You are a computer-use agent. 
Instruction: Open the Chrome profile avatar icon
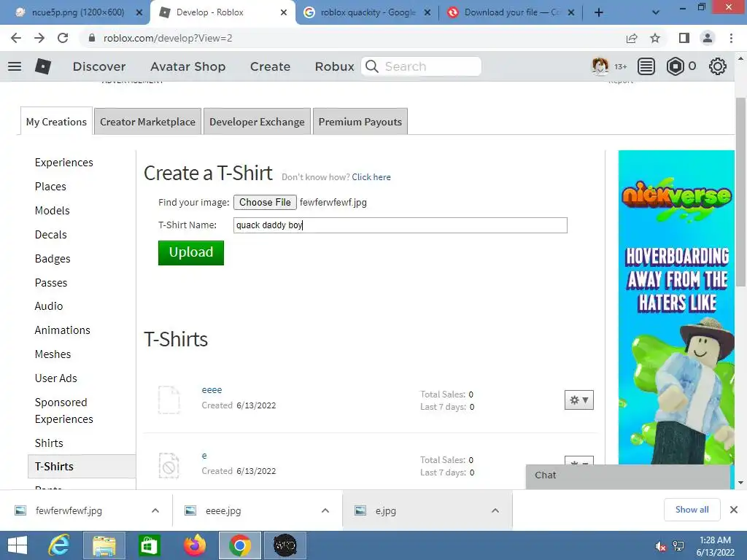tap(708, 38)
